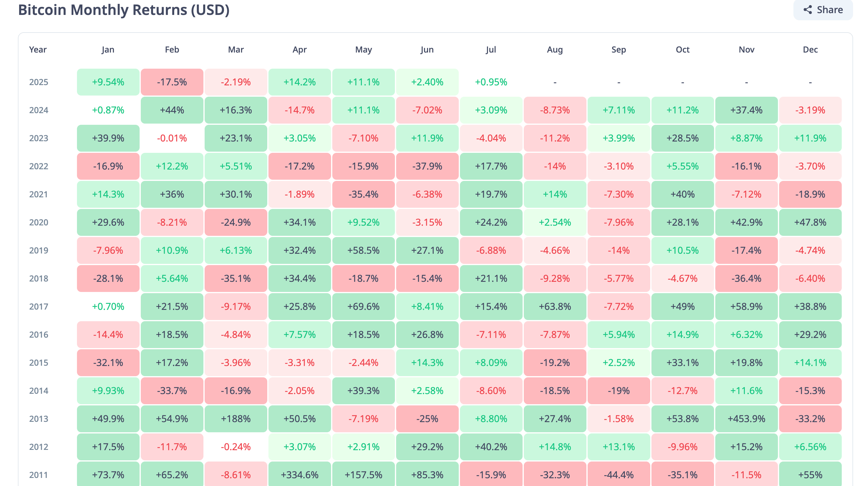868x486 pixels.
Task: Click the Year column header
Action: tap(38, 50)
